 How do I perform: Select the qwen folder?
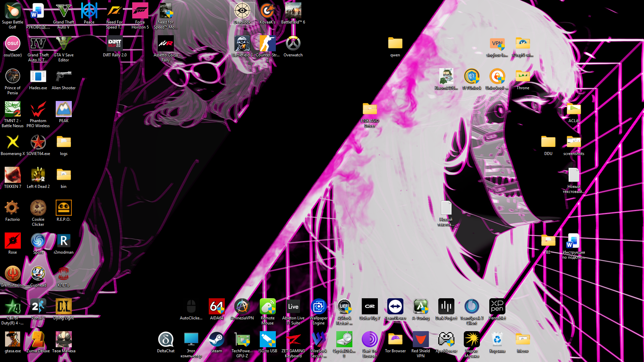coord(395,46)
